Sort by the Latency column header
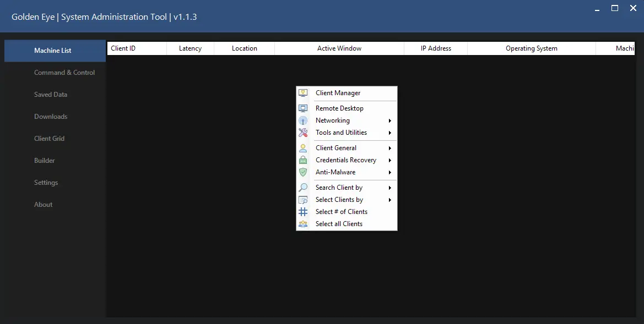The width and height of the screenshot is (644, 324). pyautogui.click(x=190, y=48)
